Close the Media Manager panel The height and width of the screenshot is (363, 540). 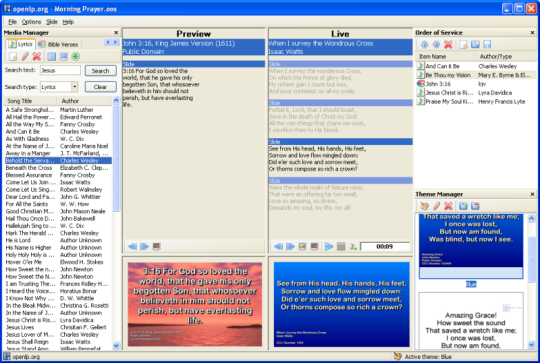point(116,33)
